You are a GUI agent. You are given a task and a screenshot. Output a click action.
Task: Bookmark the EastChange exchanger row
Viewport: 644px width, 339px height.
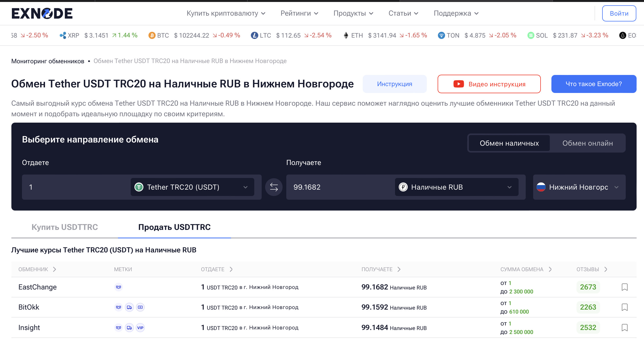624,287
